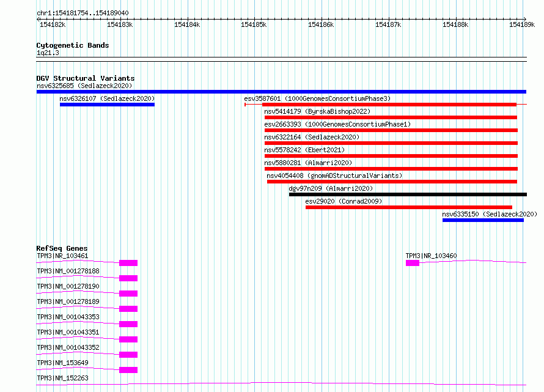The image size is (544, 392).
Task: Select the black dgv97n209 variant bar
Action: (x=408, y=194)
